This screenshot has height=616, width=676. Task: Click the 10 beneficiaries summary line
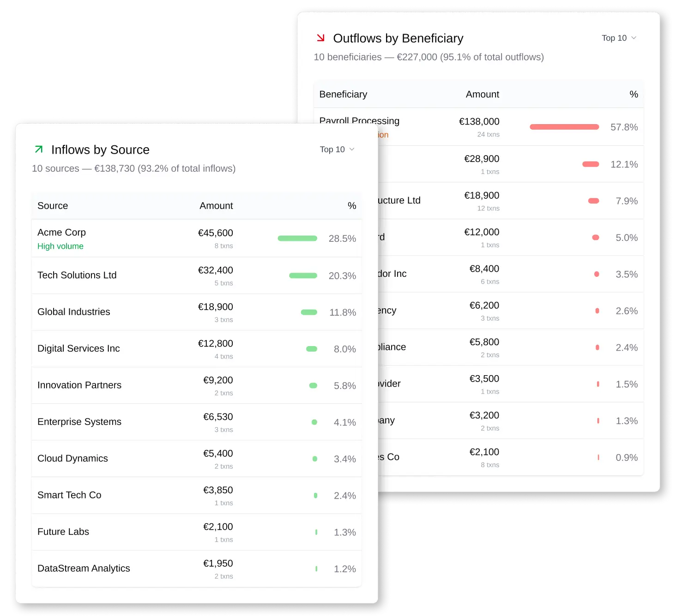[429, 57]
